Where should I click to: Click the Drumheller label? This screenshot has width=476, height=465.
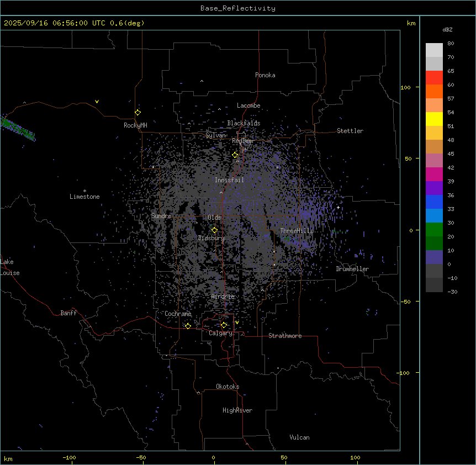coord(352,269)
